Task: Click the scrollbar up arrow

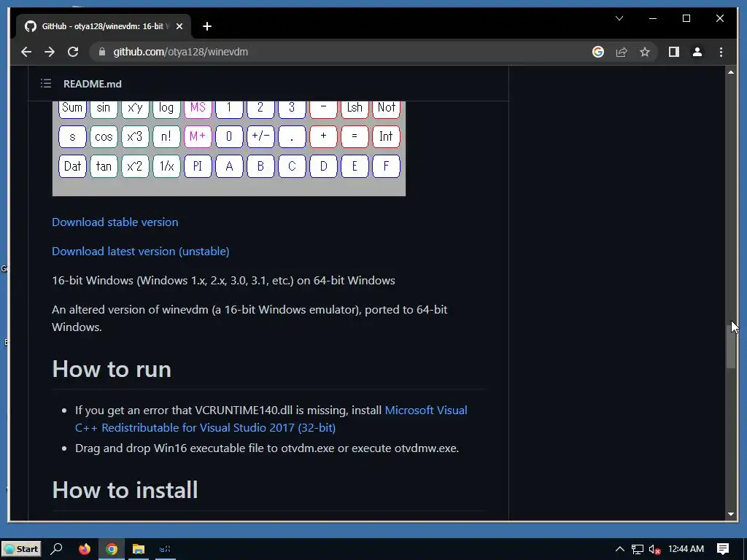Action: [x=731, y=72]
